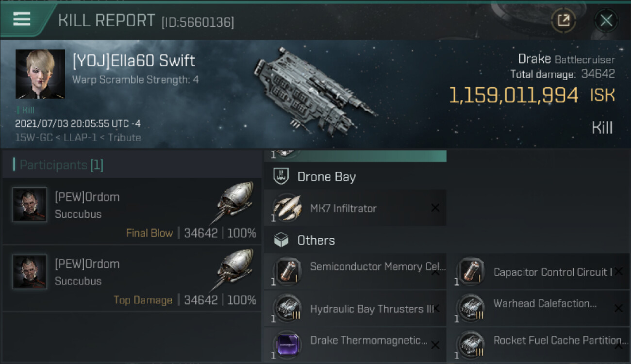The image size is (631, 364).
Task: Close the kill report window
Action: point(606,20)
